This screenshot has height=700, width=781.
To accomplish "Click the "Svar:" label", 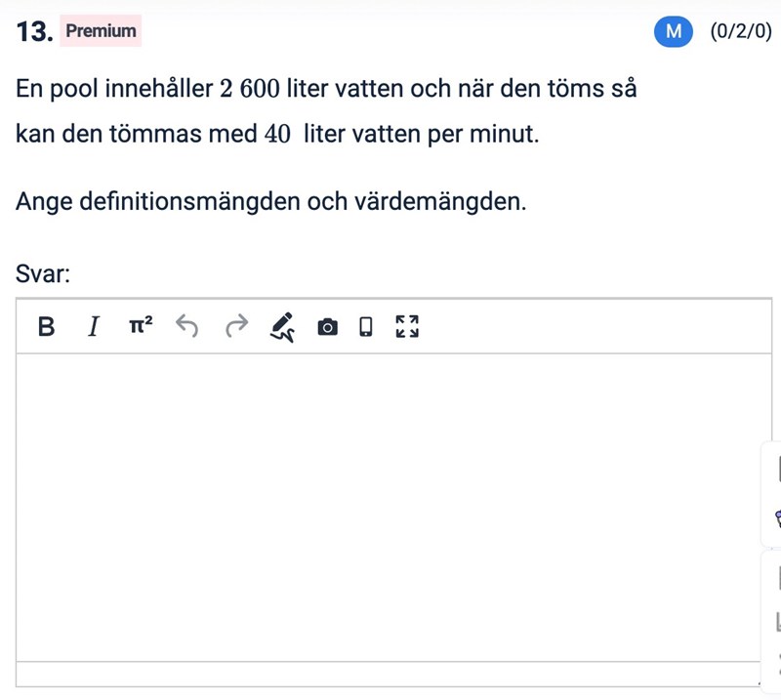I will (x=43, y=274).
